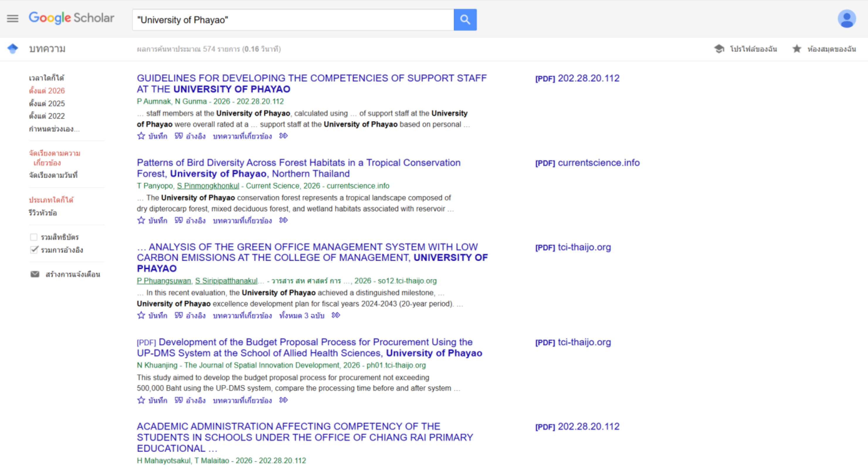868x474 pixels.
Task: Open the GREEN OFFICE MANAGEMENT SYSTEM article
Action: 312,258
